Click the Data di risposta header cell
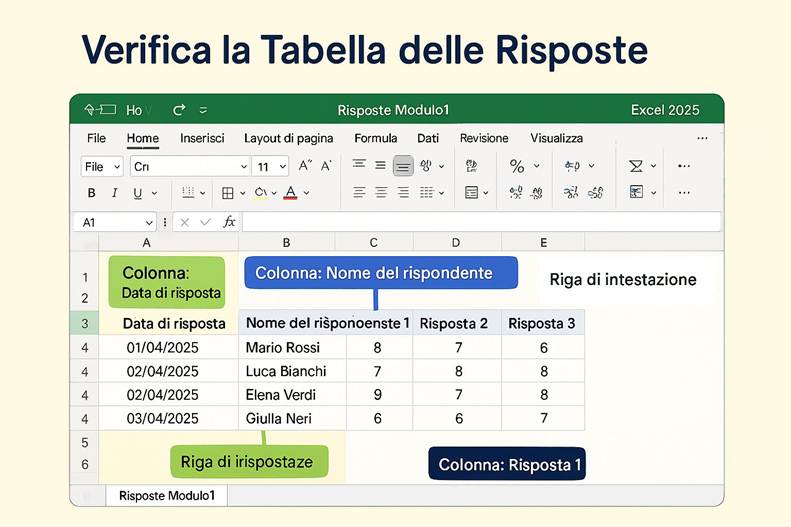Image resolution: width=791 pixels, height=527 pixels. [x=168, y=323]
